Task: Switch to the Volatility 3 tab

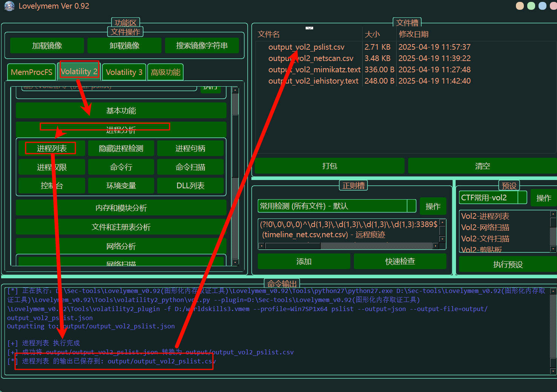Action: point(124,72)
